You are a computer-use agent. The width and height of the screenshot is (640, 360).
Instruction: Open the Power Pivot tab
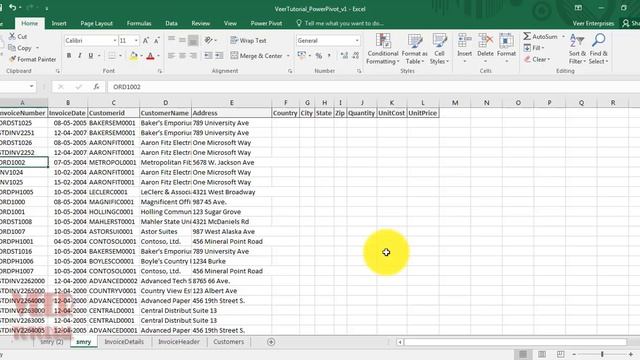(266, 23)
